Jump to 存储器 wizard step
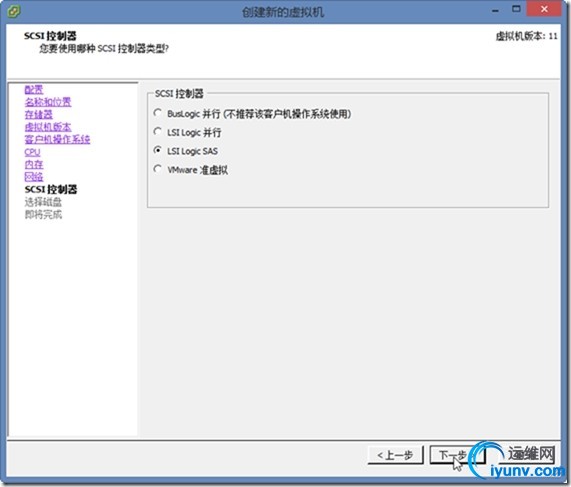Viewport: 571px width, 487px height. [x=39, y=114]
